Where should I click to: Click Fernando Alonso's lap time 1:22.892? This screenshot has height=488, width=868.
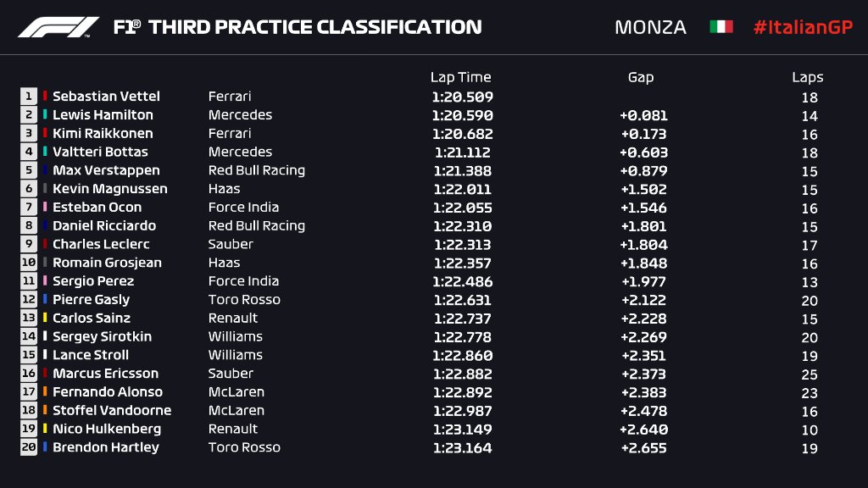463,392
